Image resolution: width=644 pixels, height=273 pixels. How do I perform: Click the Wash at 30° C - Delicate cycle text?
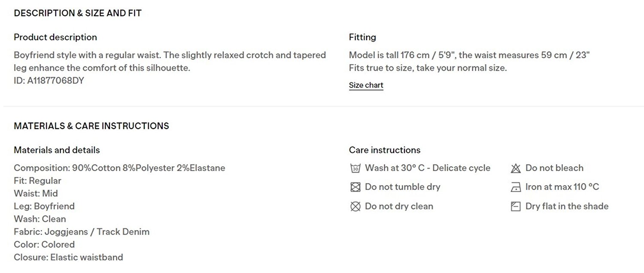click(428, 168)
